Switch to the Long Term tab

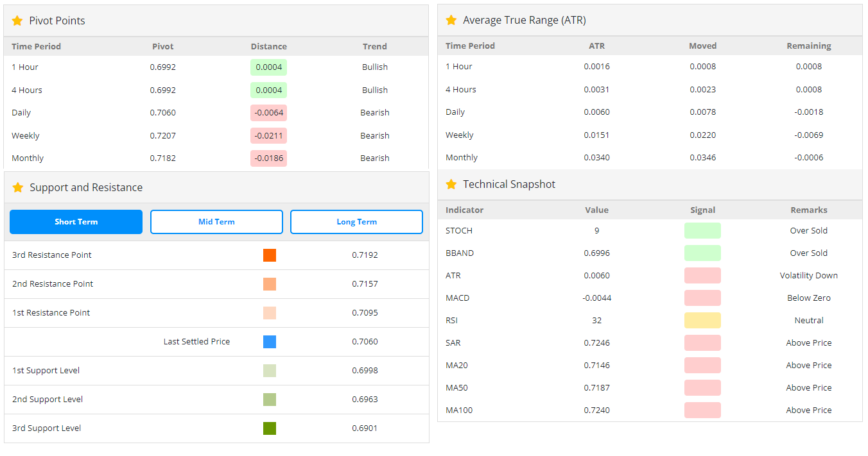point(356,222)
